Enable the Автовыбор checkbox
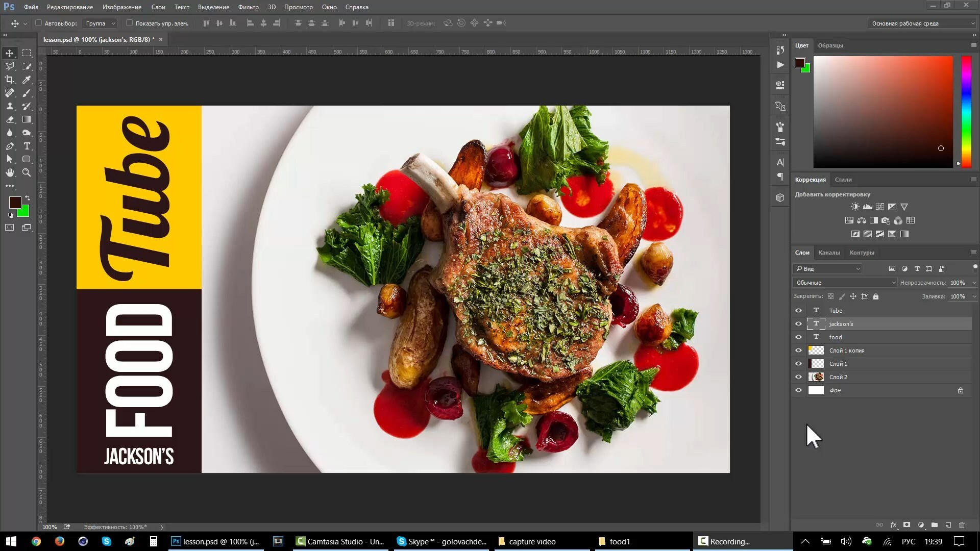 (38, 23)
